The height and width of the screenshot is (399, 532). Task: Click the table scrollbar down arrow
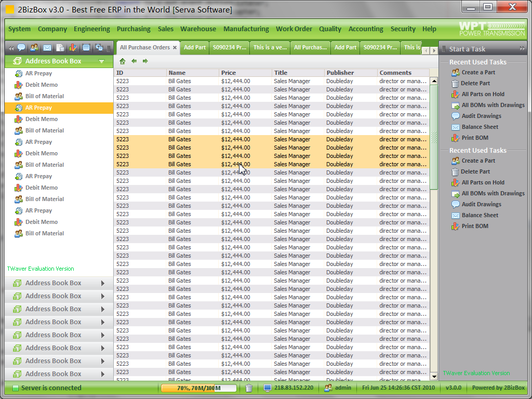point(434,376)
